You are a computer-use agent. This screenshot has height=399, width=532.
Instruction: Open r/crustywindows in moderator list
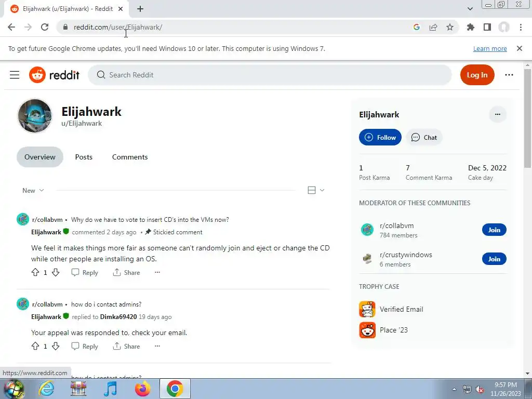[x=406, y=255]
